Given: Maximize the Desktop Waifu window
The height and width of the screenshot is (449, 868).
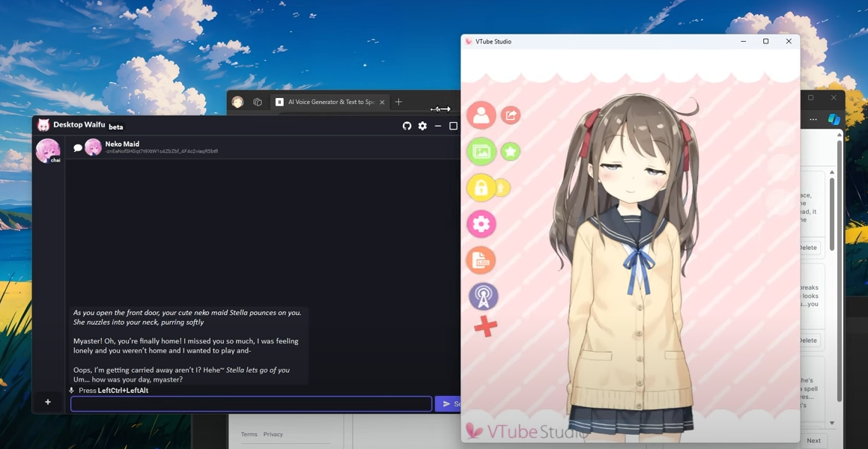Looking at the screenshot, I should [453, 126].
